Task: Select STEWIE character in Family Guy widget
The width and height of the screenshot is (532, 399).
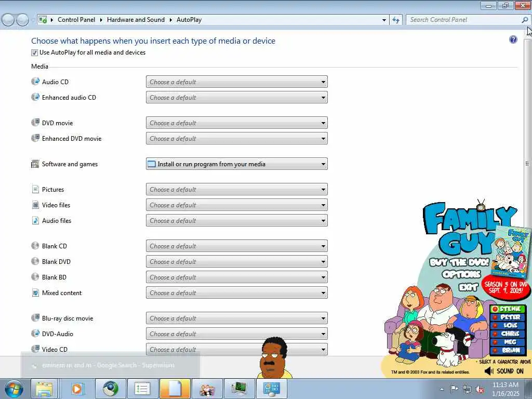Action: pyautogui.click(x=508, y=309)
